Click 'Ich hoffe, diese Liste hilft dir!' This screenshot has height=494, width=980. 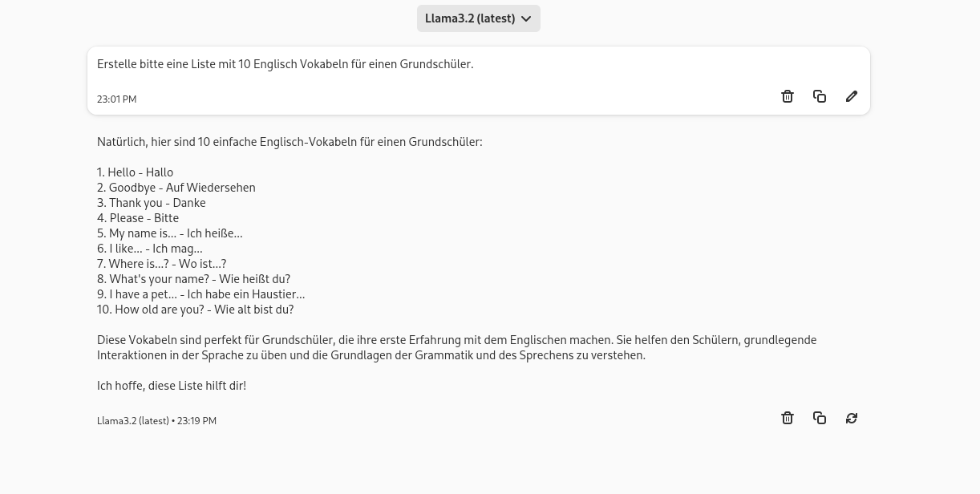click(172, 386)
